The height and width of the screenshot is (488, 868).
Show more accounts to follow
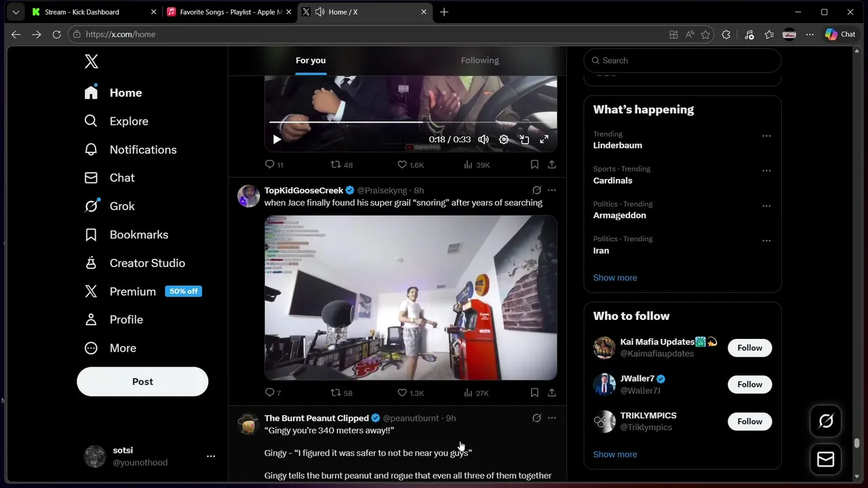615,455
